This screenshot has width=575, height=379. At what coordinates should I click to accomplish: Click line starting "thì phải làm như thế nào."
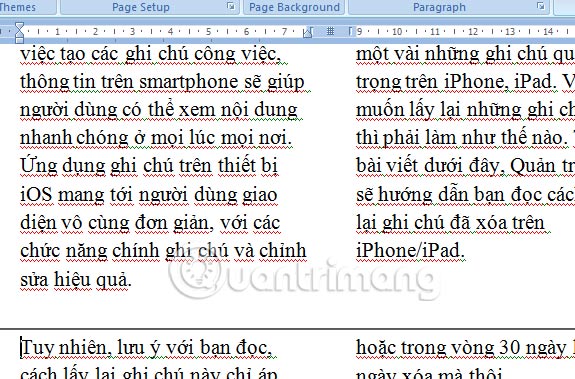tap(465, 138)
